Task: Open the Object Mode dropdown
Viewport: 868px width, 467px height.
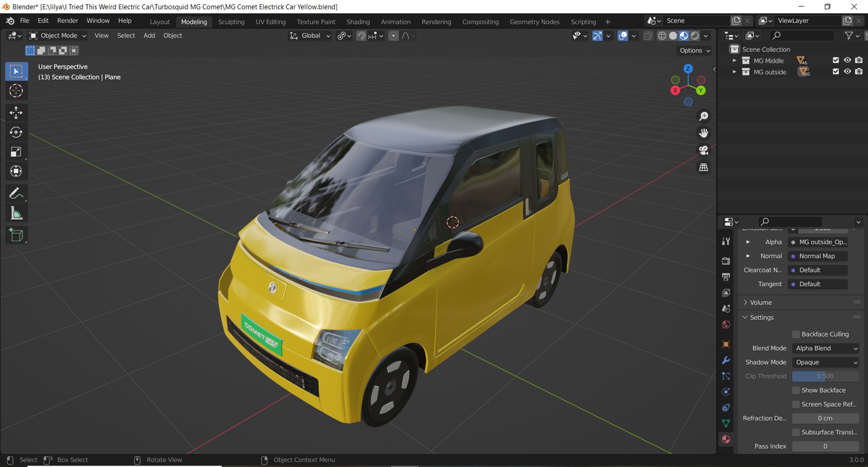Action: [58, 36]
